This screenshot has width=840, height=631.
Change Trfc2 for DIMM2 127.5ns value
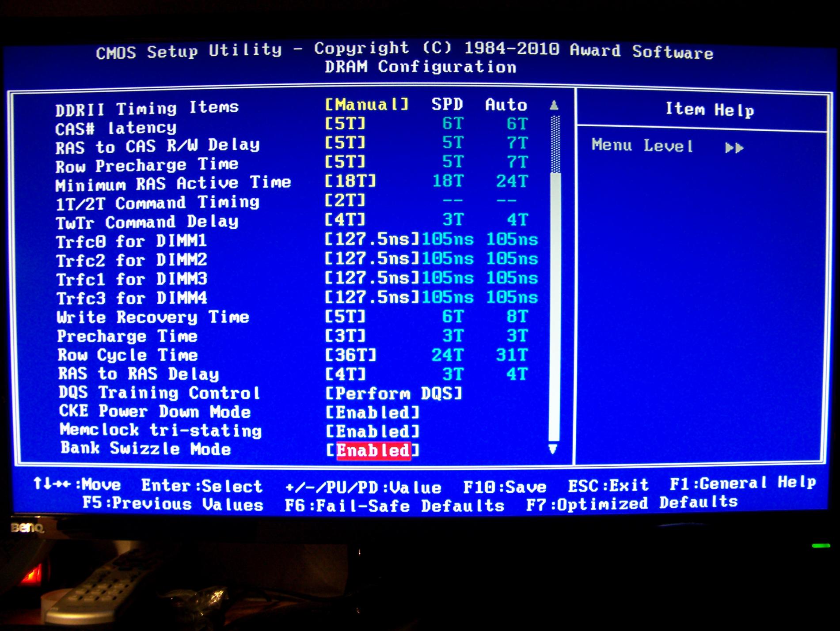pos(372,258)
